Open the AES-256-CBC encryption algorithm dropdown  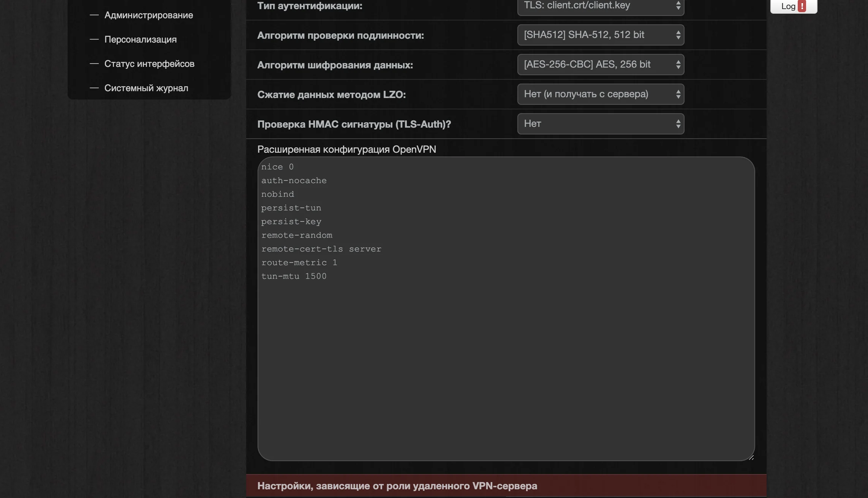[x=600, y=65]
